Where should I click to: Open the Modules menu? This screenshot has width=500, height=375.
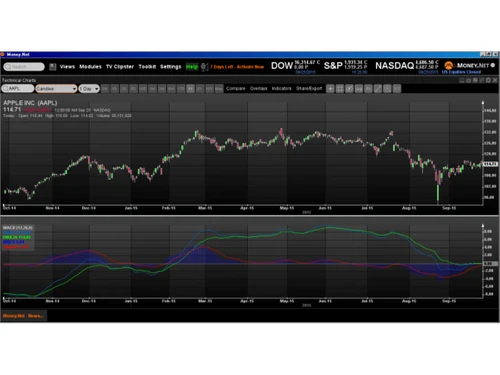(90, 67)
